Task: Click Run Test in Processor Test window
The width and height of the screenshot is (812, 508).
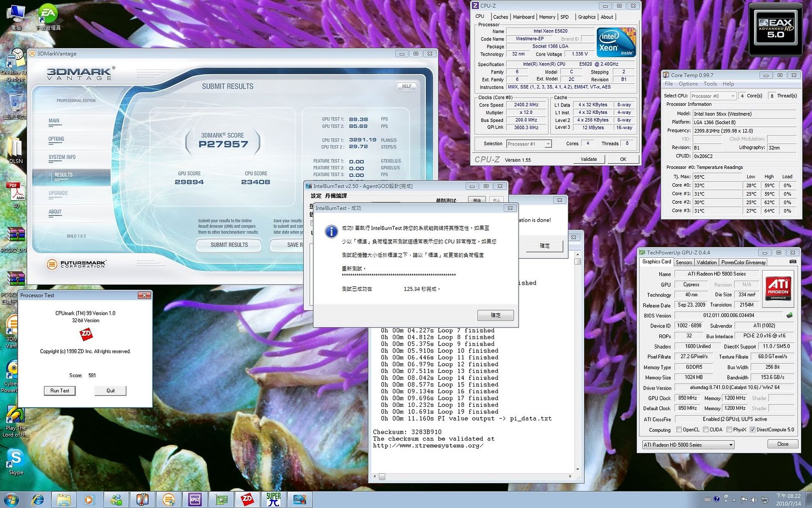Action: (x=60, y=390)
